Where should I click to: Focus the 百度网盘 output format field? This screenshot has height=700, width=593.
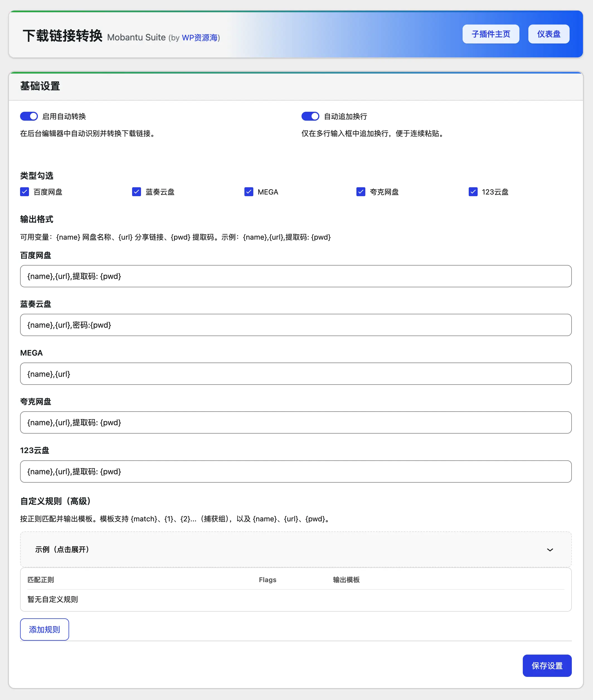(x=296, y=276)
